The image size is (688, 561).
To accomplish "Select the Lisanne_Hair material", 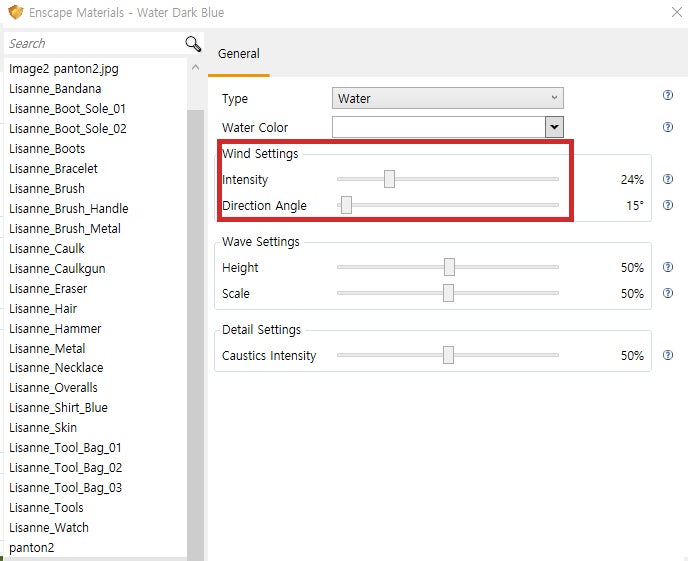I will click(x=43, y=308).
